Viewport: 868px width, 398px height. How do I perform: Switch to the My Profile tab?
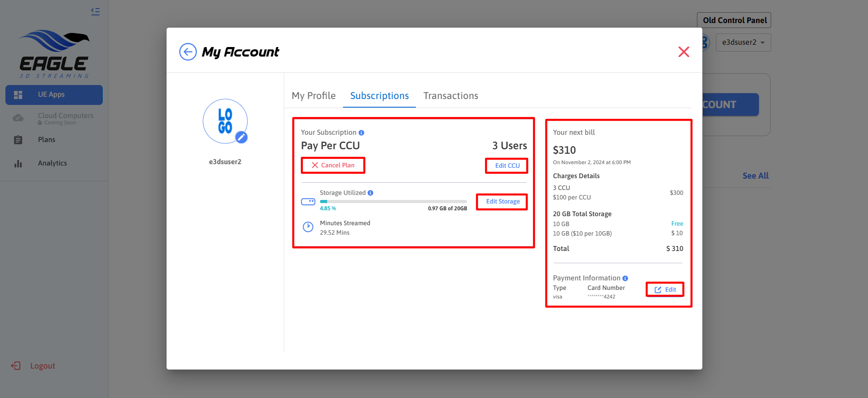pyautogui.click(x=314, y=96)
